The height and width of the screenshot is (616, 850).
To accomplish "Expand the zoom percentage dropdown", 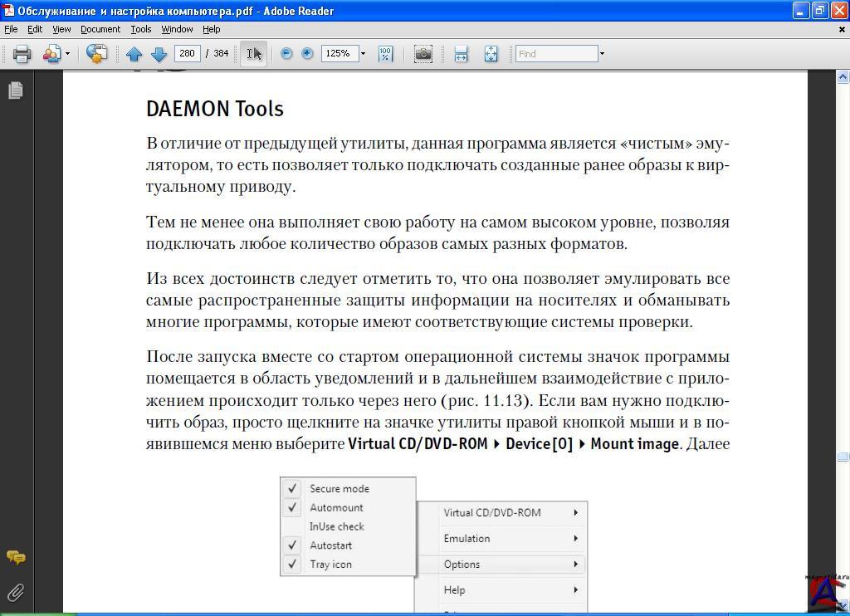I will pos(363,54).
